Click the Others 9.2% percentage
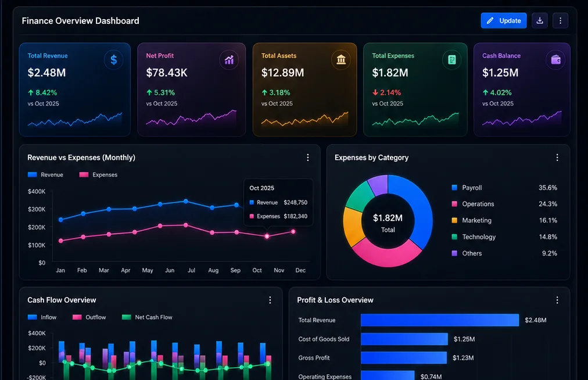Image resolution: width=588 pixels, height=380 pixels. pyautogui.click(x=550, y=253)
